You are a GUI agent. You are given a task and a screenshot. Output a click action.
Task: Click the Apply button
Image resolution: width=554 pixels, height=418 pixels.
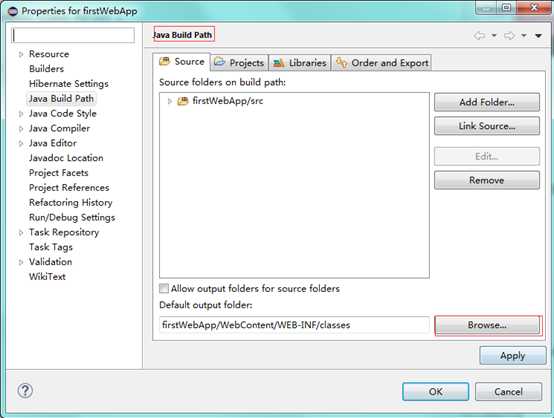(513, 355)
